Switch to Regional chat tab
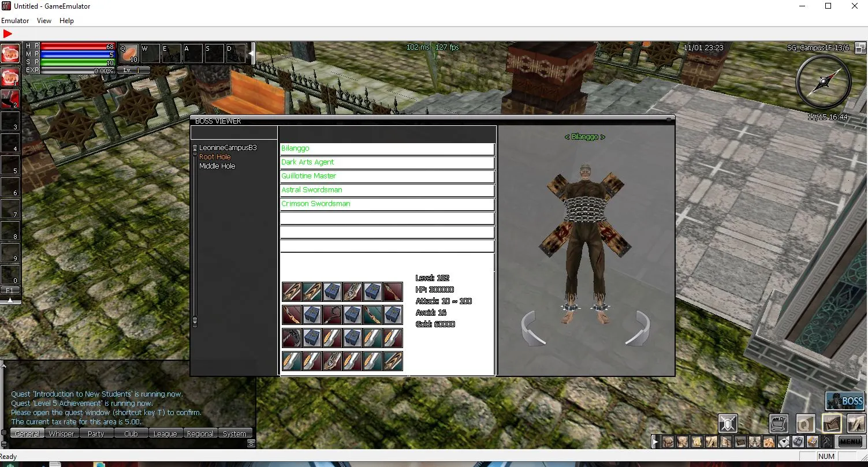868x467 pixels. coord(200,434)
